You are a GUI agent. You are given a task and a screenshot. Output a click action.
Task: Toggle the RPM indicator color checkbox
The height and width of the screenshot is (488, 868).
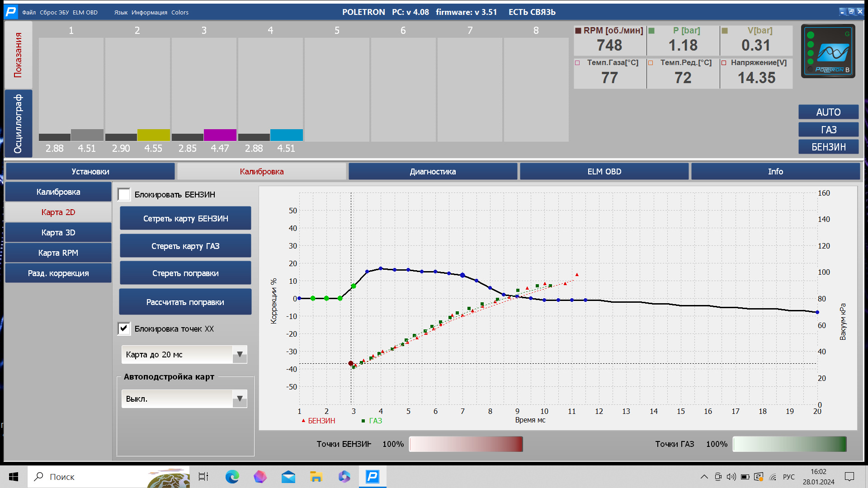578,31
